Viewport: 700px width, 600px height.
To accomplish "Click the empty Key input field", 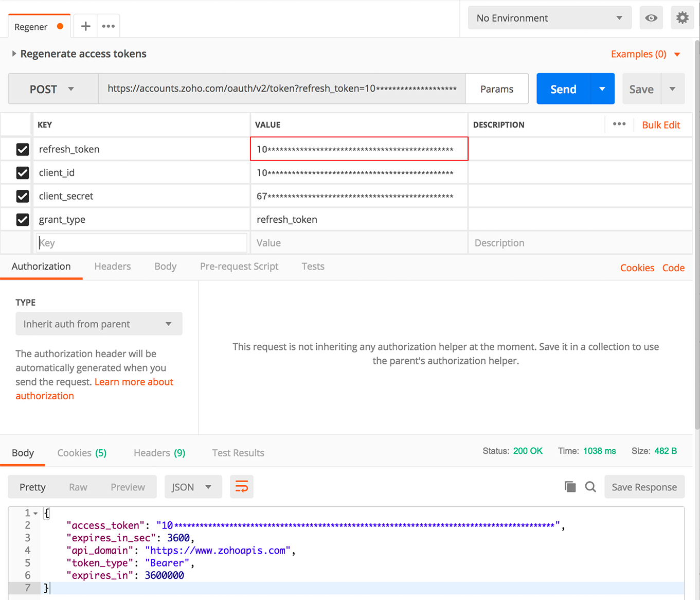I will click(x=141, y=243).
